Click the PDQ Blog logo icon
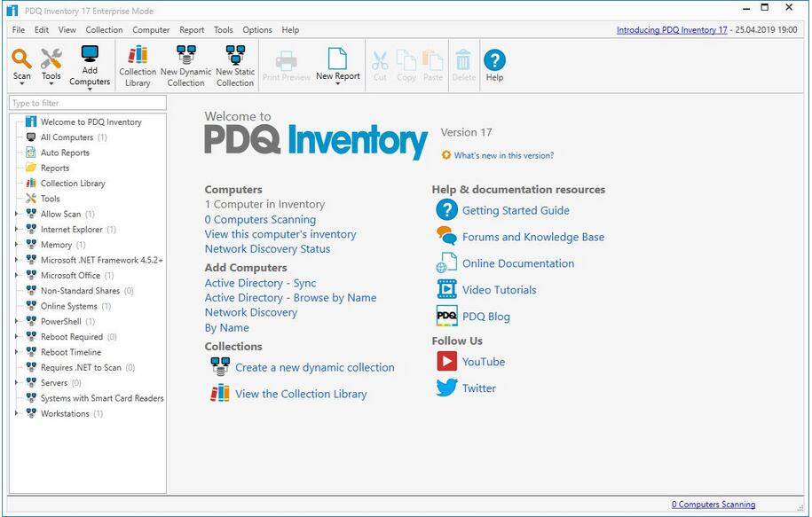This screenshot has height=517, width=812. click(x=446, y=316)
